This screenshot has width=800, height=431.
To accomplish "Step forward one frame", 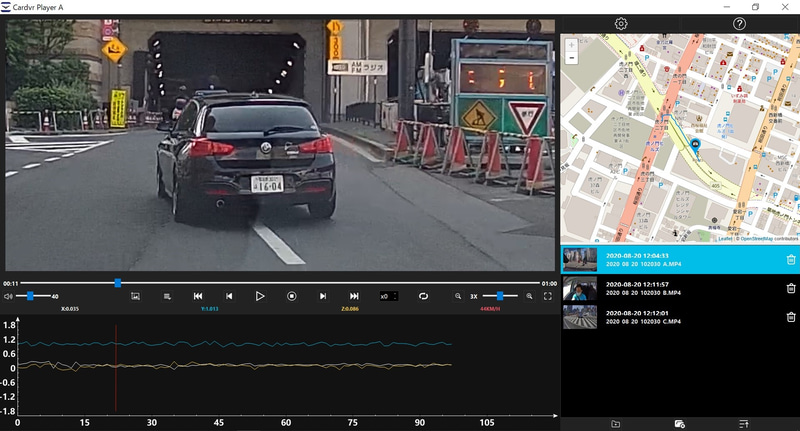I will click(x=322, y=296).
